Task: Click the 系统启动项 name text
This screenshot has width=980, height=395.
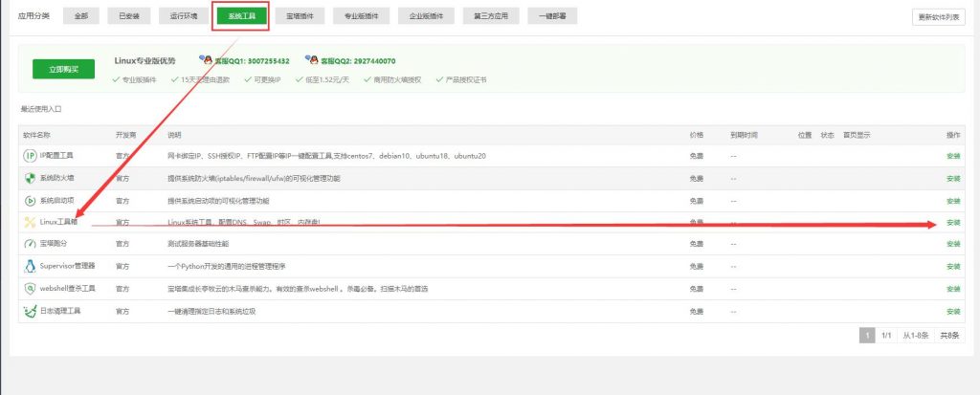Action: pos(56,200)
